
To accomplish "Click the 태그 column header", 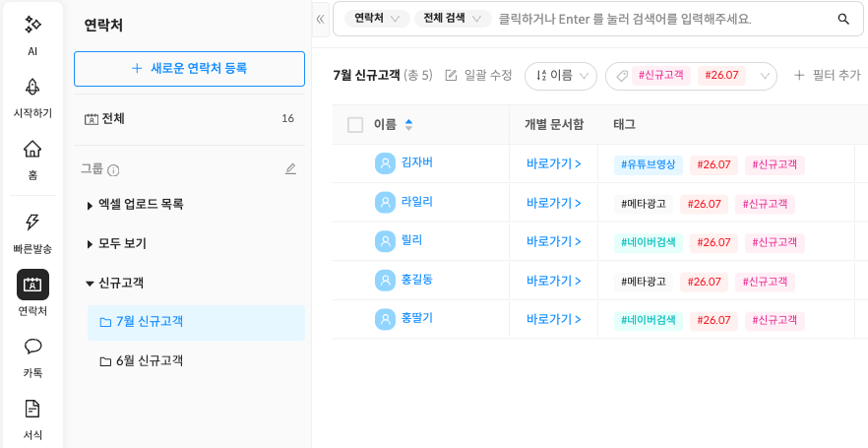I will pyautogui.click(x=624, y=125).
